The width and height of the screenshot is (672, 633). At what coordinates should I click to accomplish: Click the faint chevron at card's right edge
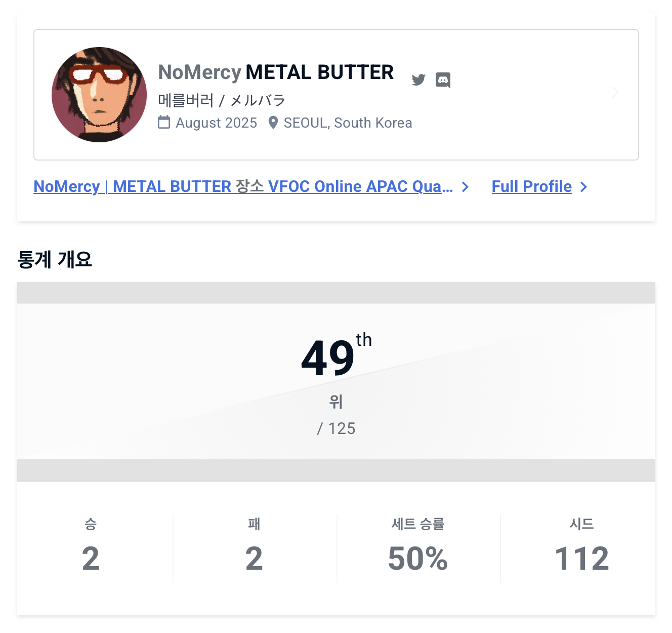click(615, 92)
